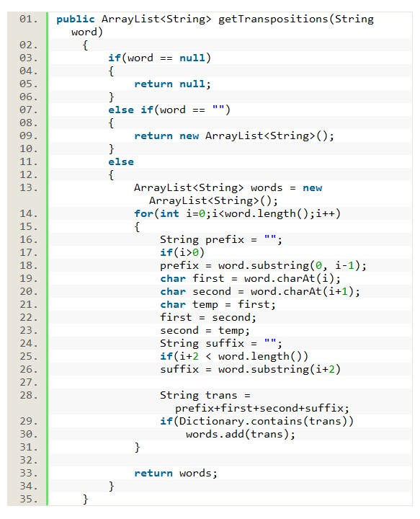The image size is (420, 519).
Task: Click the standalone 'else' keyword on line 11
Action: point(121,162)
